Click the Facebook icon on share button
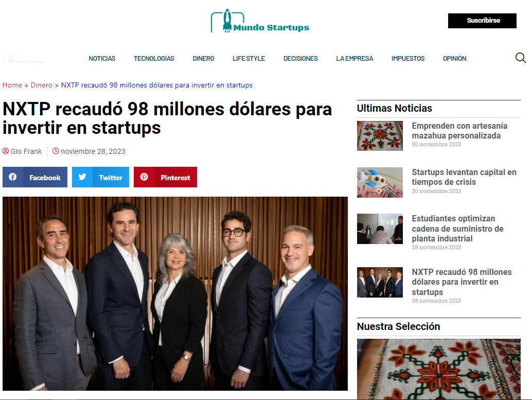Screen dimensions: 532x400 pos(13,177)
